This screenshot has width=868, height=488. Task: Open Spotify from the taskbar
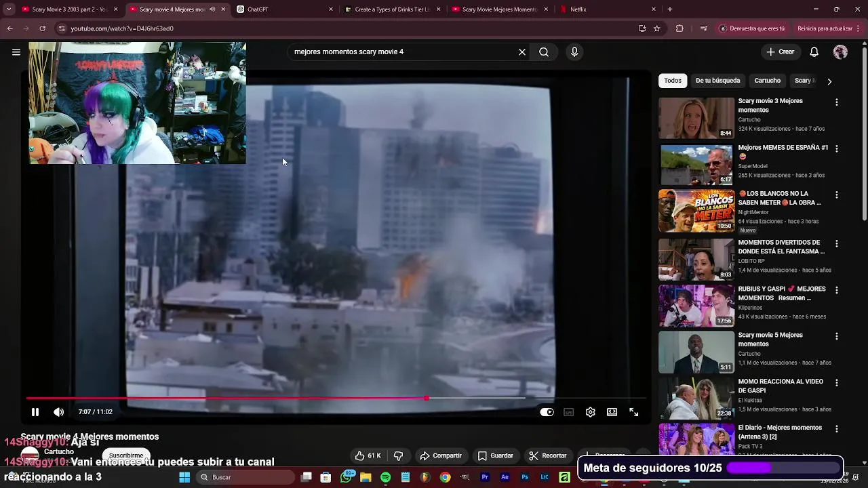(386, 477)
